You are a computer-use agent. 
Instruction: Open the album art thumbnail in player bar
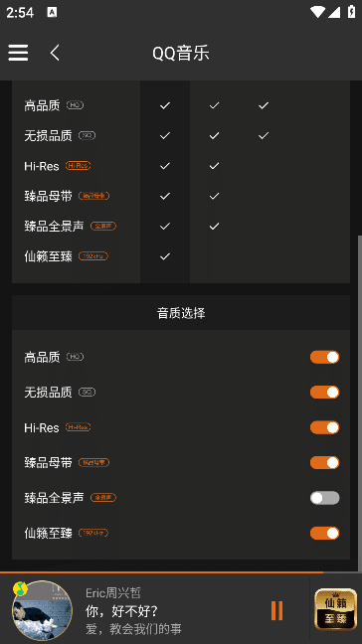pyautogui.click(x=43, y=610)
